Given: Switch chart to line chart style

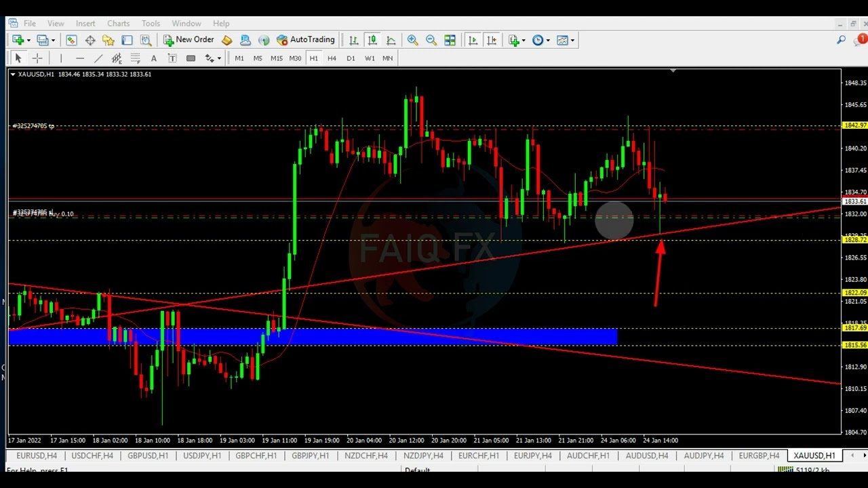Looking at the screenshot, I should coord(391,40).
